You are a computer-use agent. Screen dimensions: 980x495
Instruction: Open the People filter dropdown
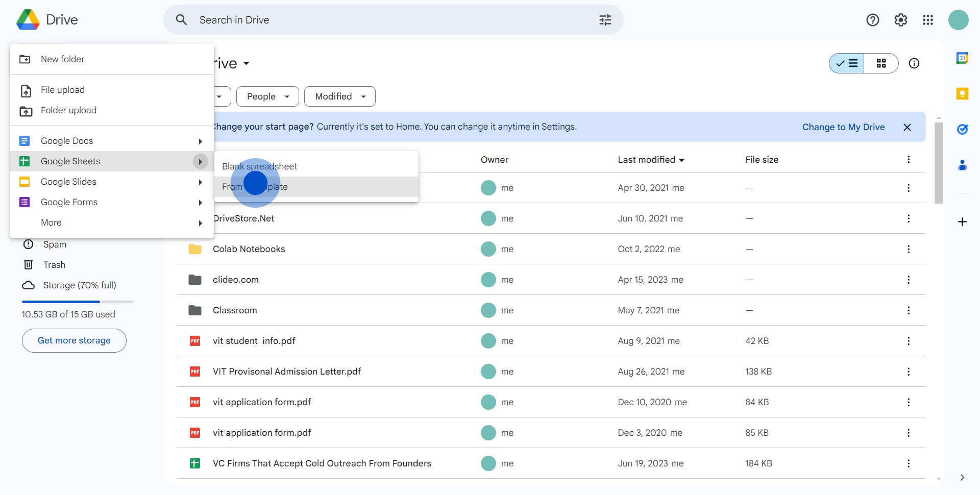267,96
